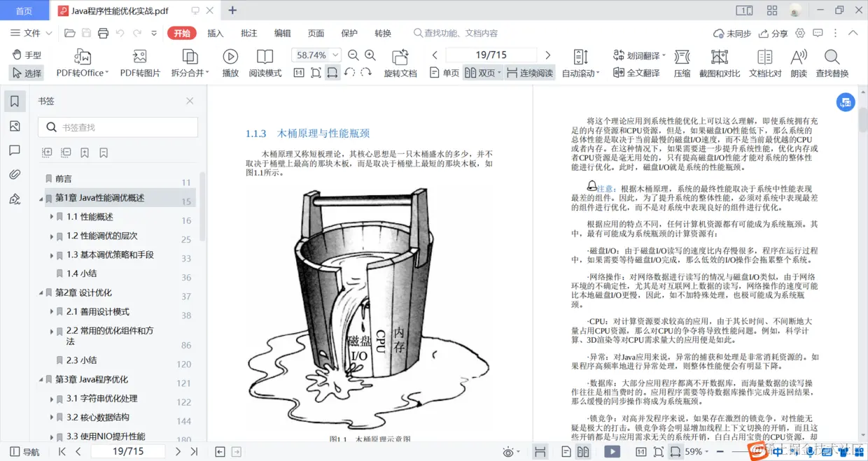
Task: Expand 1.1 性能概述 bookmark
Action: 52,218
